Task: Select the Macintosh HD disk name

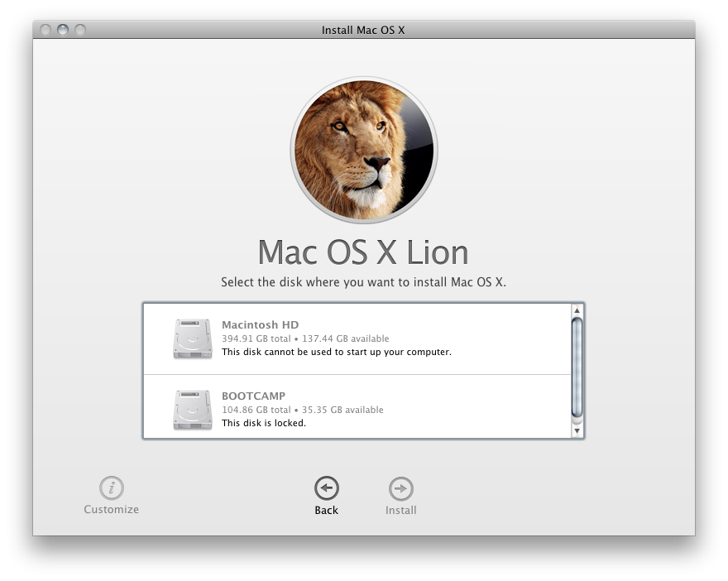Action: pos(260,324)
